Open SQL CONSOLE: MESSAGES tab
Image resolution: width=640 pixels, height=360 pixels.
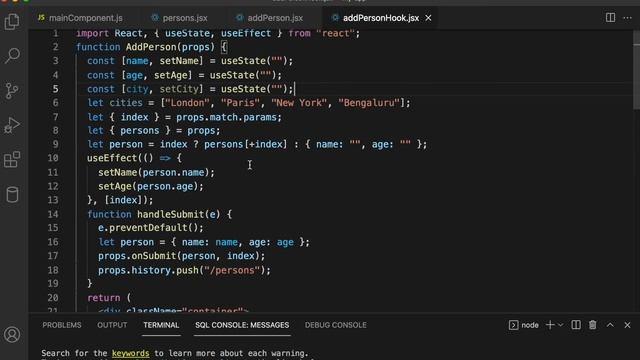(x=242, y=325)
